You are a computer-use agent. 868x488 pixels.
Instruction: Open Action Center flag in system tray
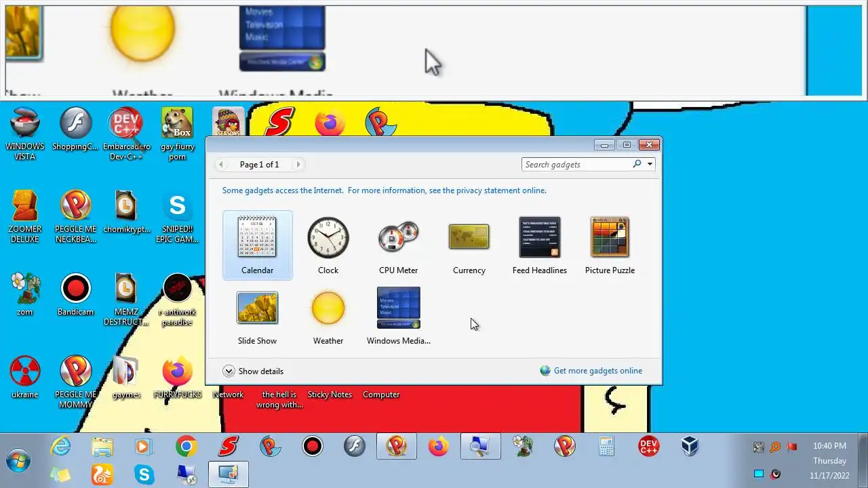point(791,447)
